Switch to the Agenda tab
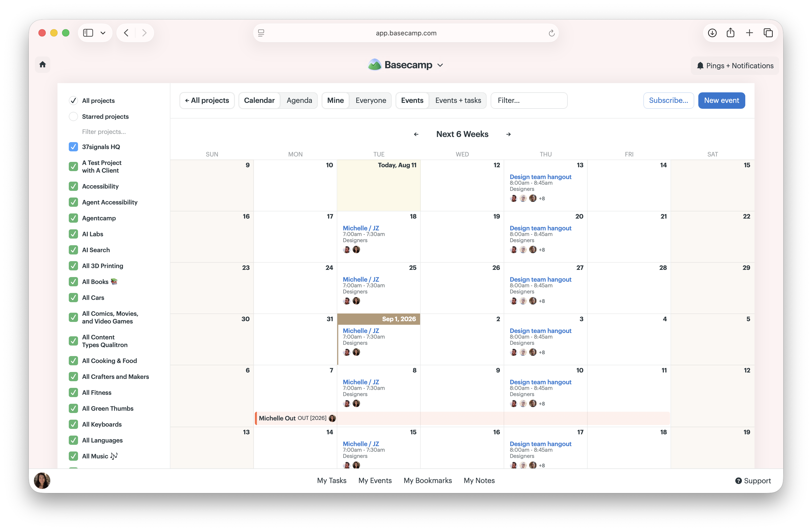 299,100
